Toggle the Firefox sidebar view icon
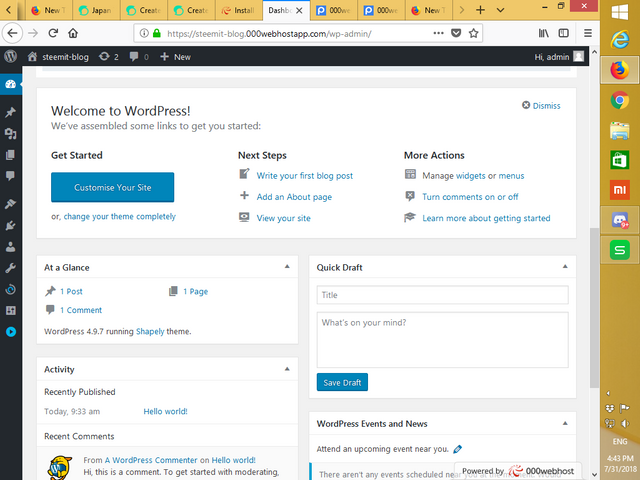The height and width of the screenshot is (480, 640). click(x=564, y=33)
